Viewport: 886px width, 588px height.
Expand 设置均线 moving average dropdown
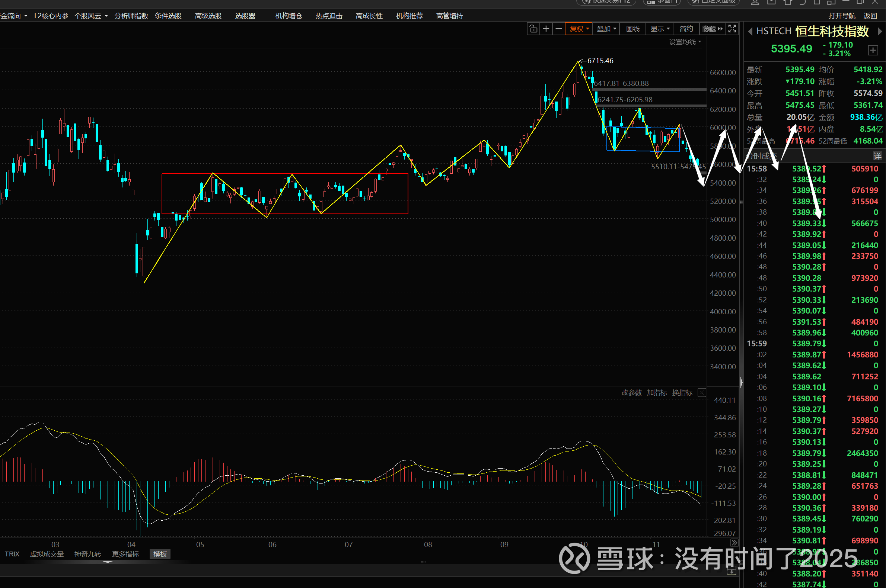tap(685, 42)
